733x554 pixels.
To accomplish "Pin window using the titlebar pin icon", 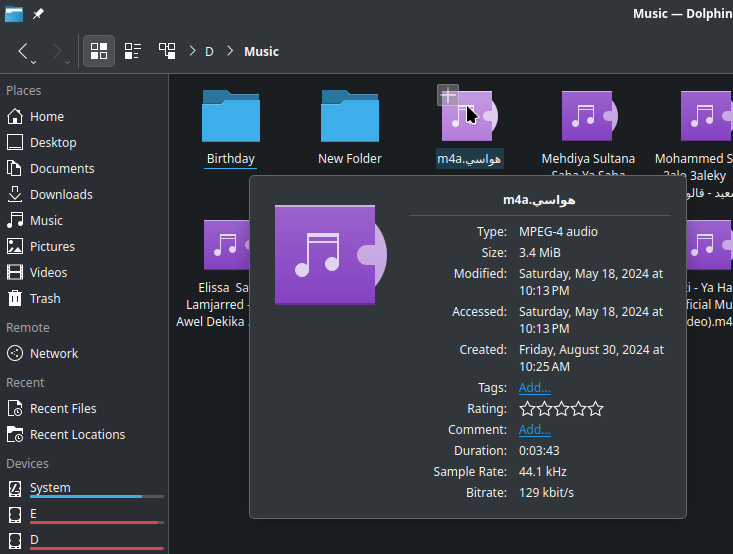I will click(x=38, y=14).
